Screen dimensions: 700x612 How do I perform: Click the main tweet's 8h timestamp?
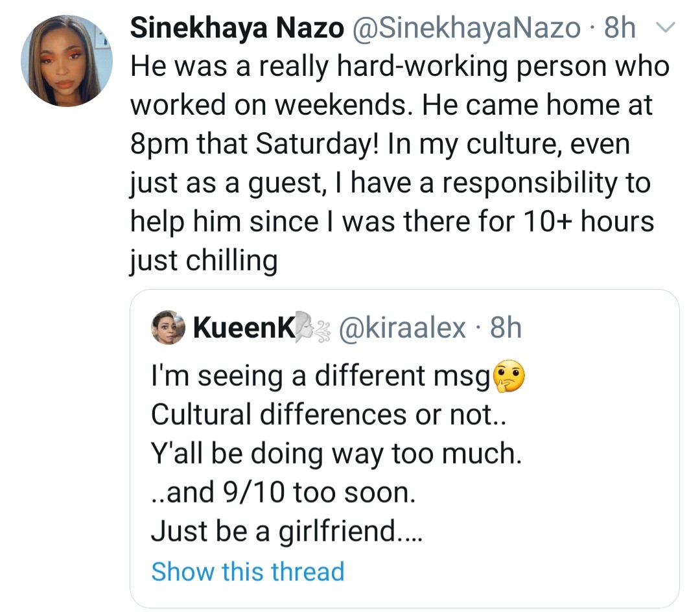click(x=620, y=28)
